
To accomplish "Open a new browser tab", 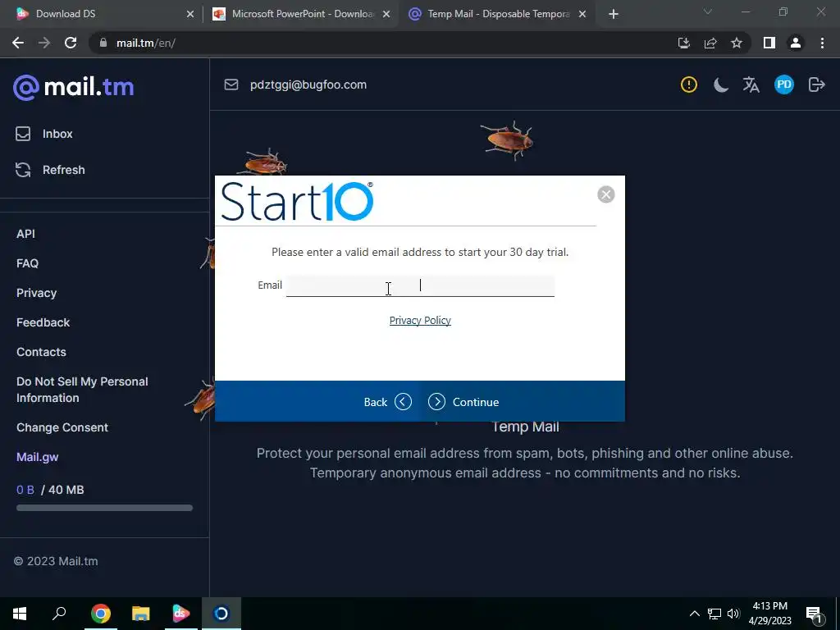I will (x=614, y=15).
